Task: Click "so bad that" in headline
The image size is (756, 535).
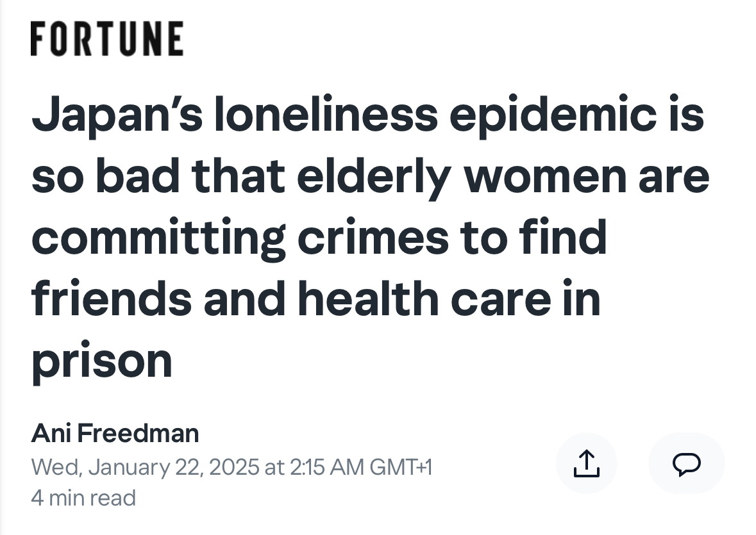Action: pos(158,177)
